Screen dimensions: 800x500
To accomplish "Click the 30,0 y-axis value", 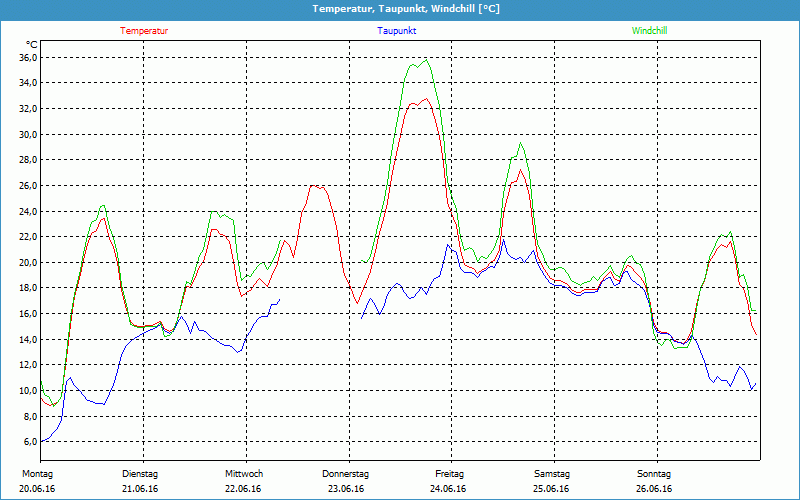I will pos(29,135).
